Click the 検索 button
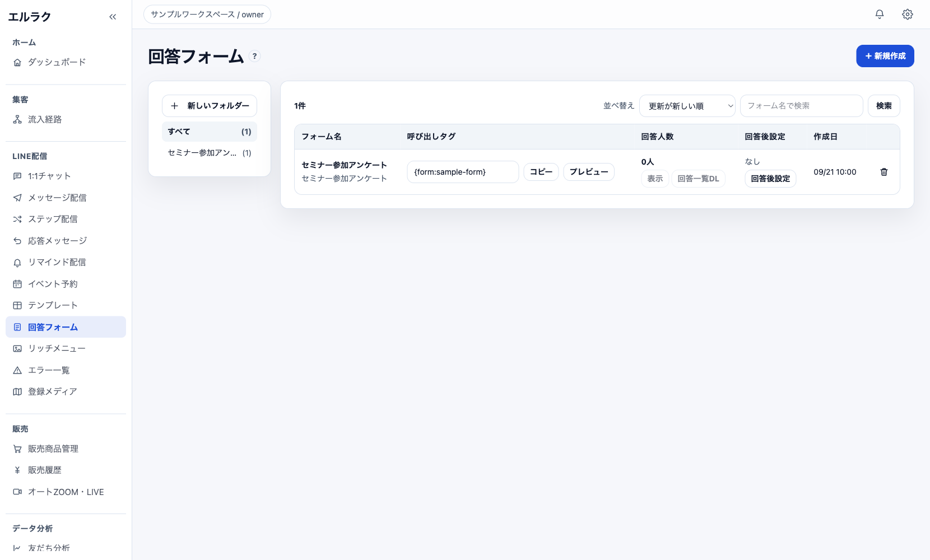 point(883,106)
